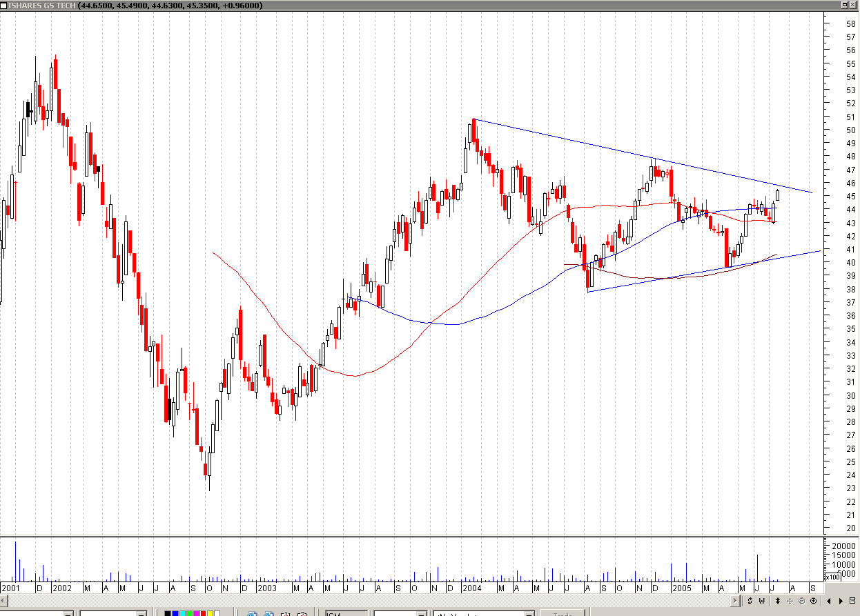
Task: Click the 2001 year label on date axis
Action: 11,588
